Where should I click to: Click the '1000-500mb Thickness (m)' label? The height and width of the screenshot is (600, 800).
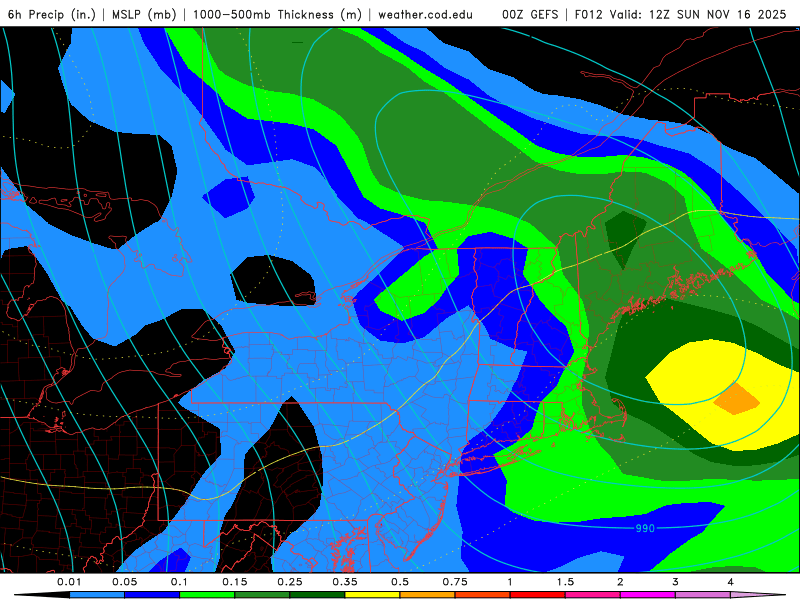point(277,14)
